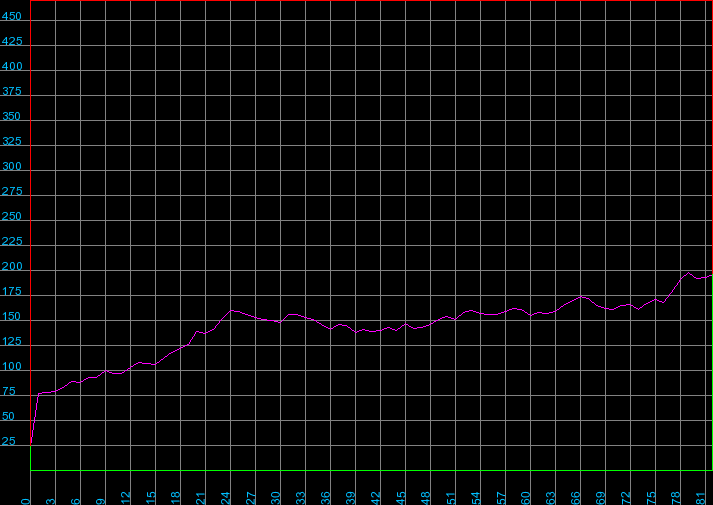
Task: Click the 45 horizontal axis label
Action: click(401, 498)
